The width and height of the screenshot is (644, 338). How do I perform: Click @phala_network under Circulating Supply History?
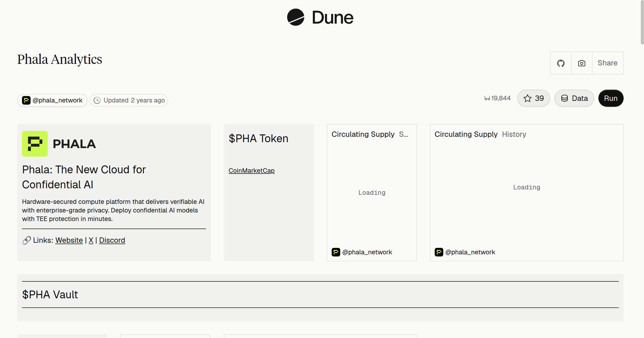coord(470,252)
